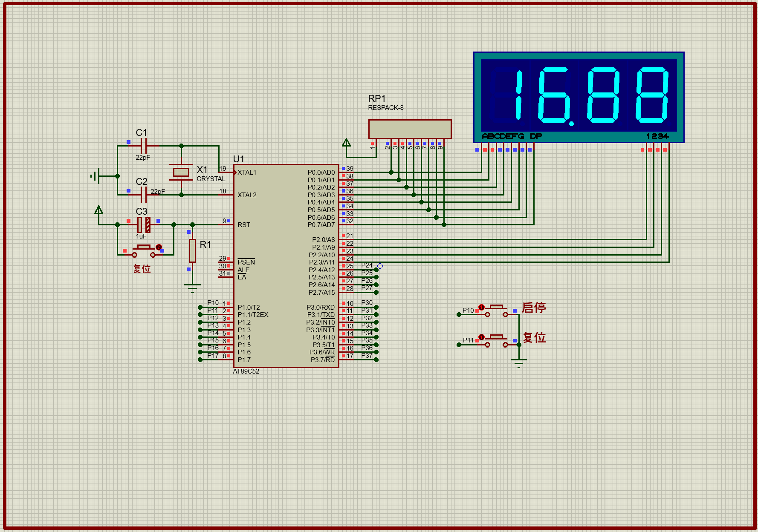
Task: Toggle the latch dot on the C3 reset button
Action: tap(159, 247)
